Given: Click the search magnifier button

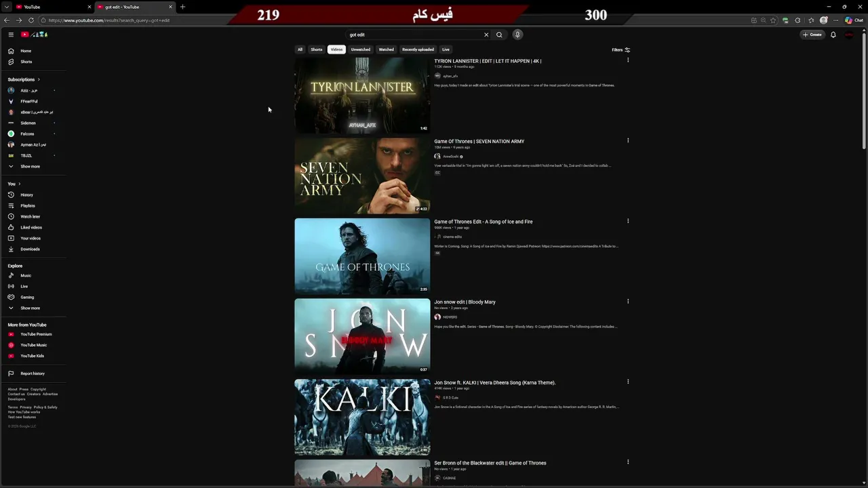Looking at the screenshot, I should (x=499, y=35).
